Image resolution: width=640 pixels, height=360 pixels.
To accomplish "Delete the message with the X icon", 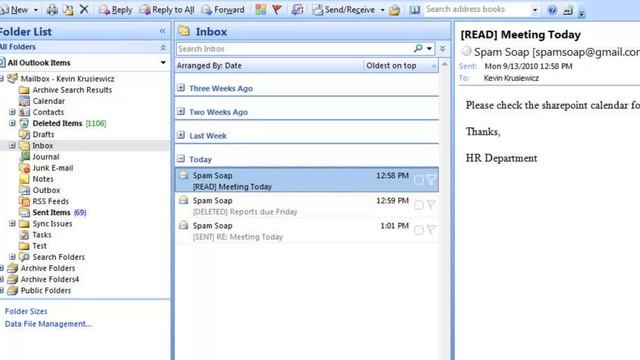I will click(x=84, y=9).
